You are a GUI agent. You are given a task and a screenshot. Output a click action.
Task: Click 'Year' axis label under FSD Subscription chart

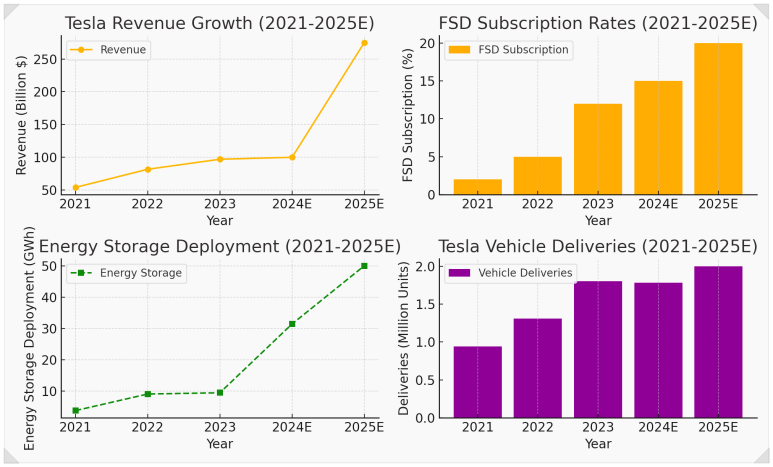598,220
